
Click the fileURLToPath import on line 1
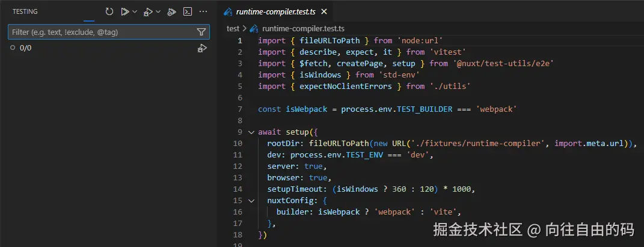(330, 41)
